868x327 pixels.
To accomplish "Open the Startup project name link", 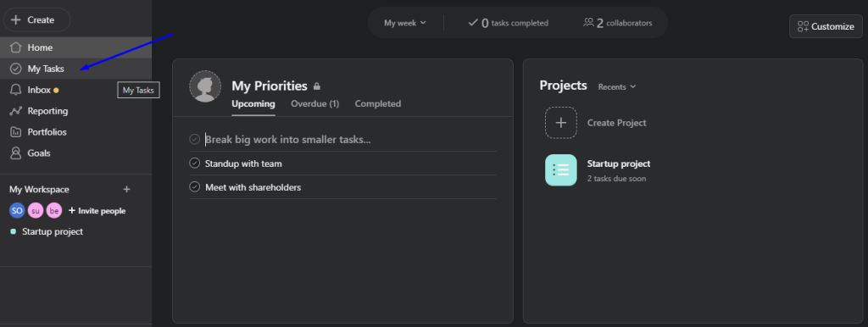I will (x=618, y=163).
